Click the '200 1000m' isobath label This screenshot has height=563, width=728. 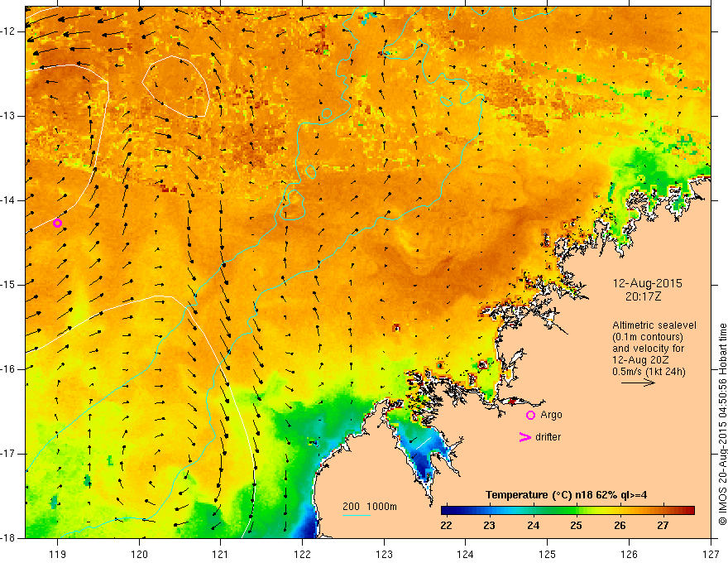pos(370,507)
